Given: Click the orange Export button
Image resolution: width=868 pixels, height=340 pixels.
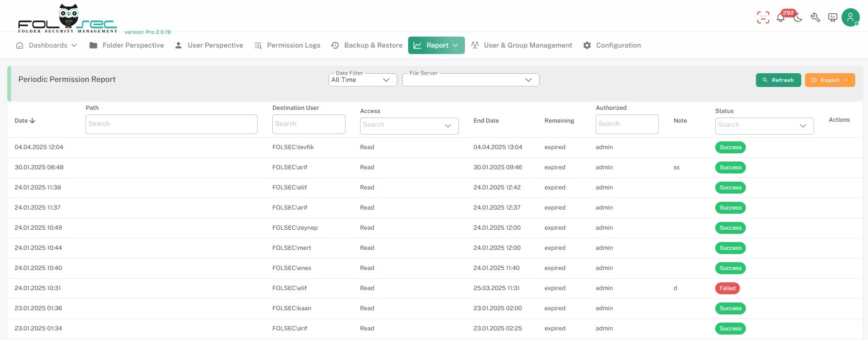Looking at the screenshot, I should click(x=830, y=80).
